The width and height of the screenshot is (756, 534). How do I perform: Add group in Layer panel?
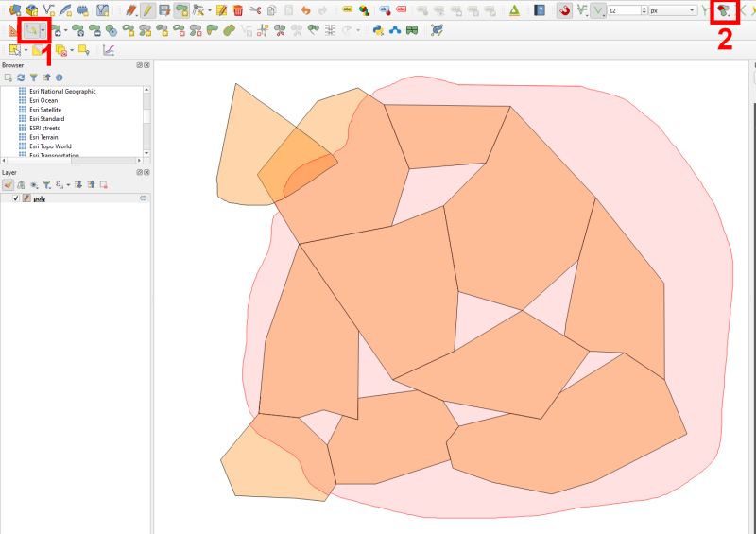pos(21,184)
